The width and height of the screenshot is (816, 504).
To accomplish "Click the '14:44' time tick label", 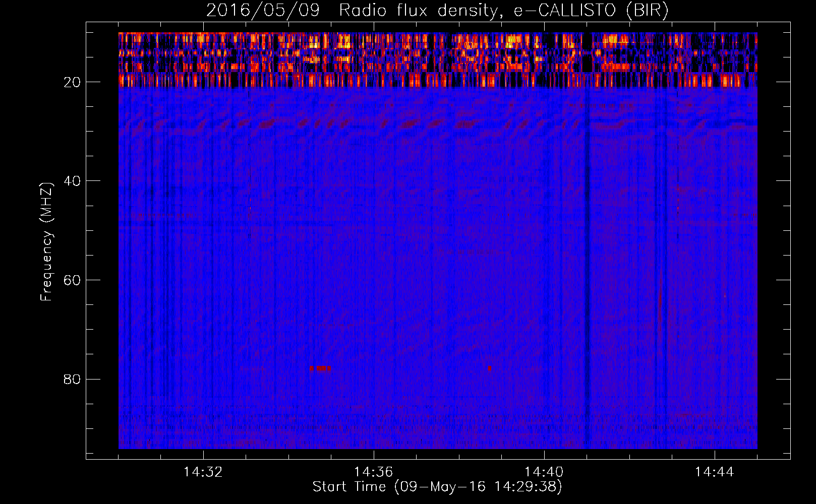I will [715, 472].
